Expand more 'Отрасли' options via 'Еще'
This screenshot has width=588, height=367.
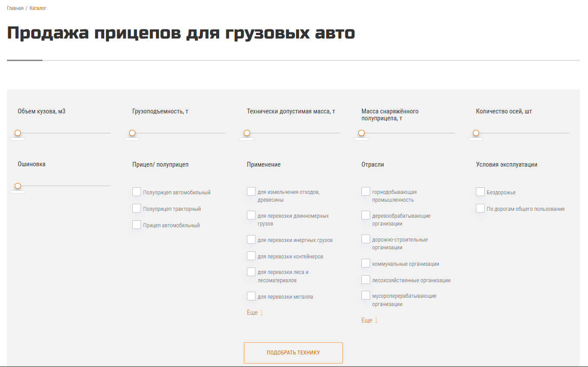click(x=369, y=320)
